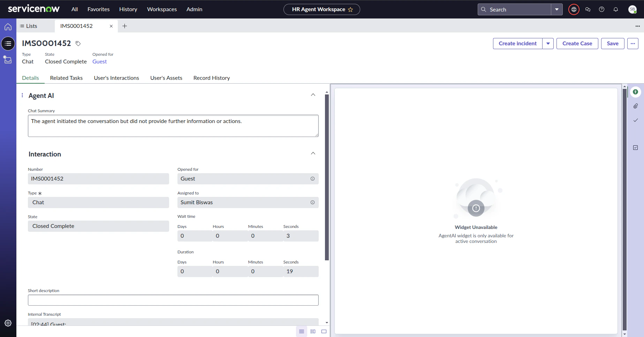Screen dimensions: 644x337
Task: Switch to the Related Tasks tab
Action: [66, 78]
